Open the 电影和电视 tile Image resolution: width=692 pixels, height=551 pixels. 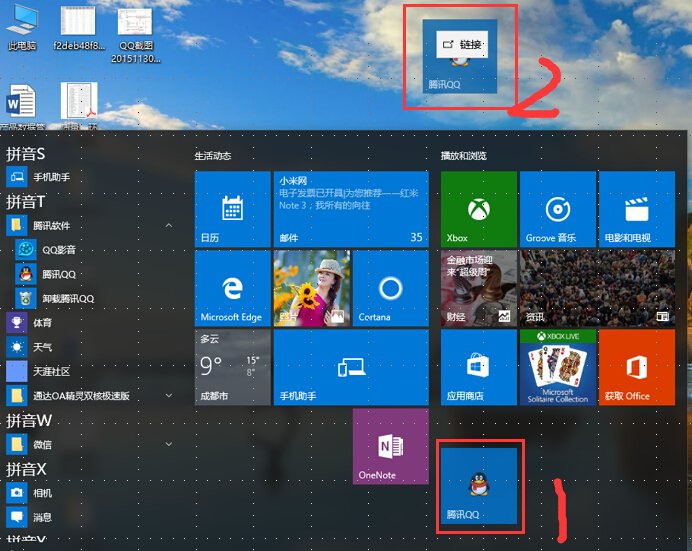pos(637,209)
